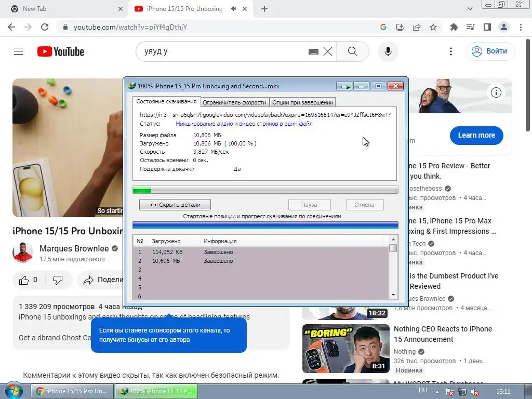
Task: Click the Поделиться share button
Action: point(101,280)
